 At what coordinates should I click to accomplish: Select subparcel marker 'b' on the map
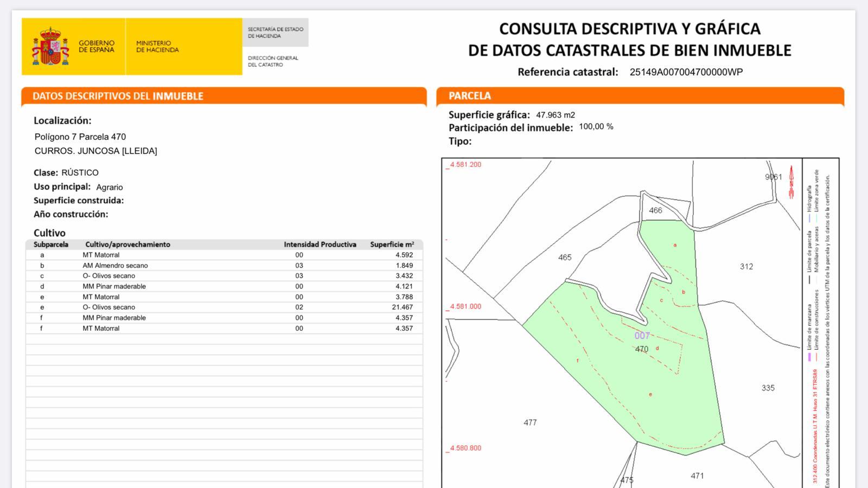[684, 292]
